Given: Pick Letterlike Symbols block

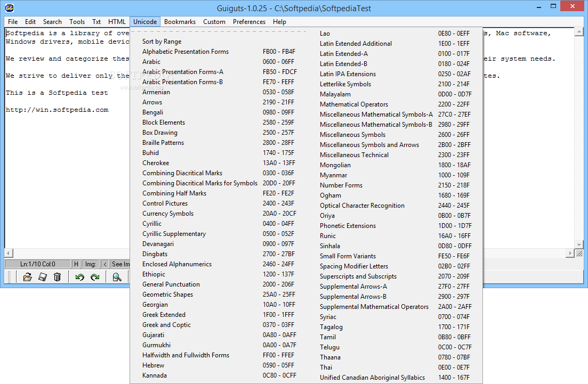Looking at the screenshot, I should [395, 84].
